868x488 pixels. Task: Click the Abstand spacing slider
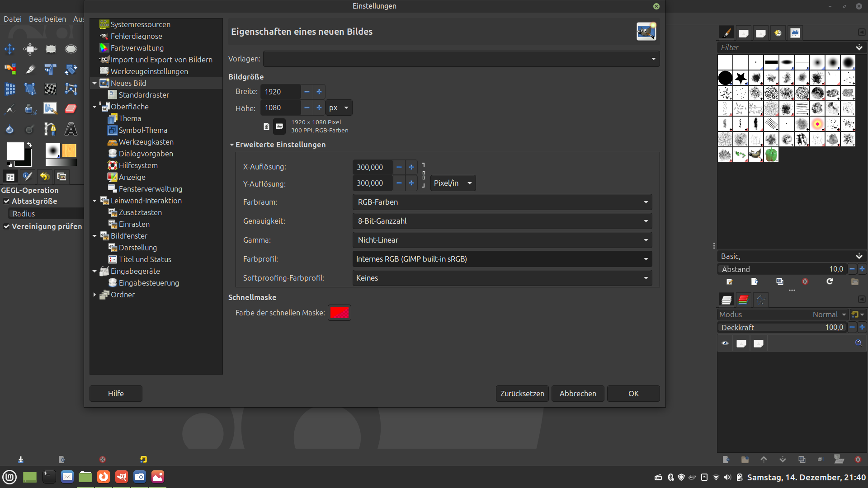[x=782, y=269]
